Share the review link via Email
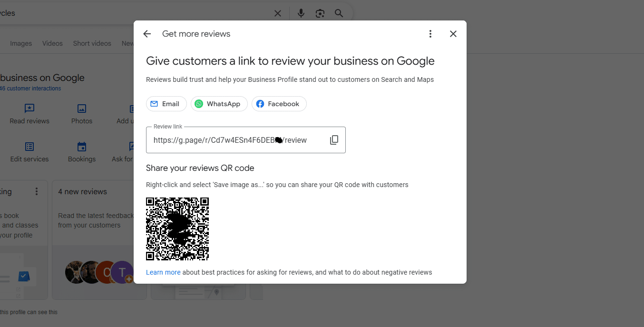644x327 pixels. 166,104
